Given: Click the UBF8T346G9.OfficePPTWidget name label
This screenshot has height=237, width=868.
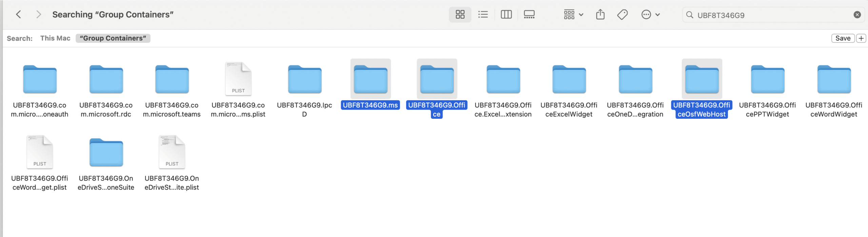Looking at the screenshot, I should (x=767, y=110).
